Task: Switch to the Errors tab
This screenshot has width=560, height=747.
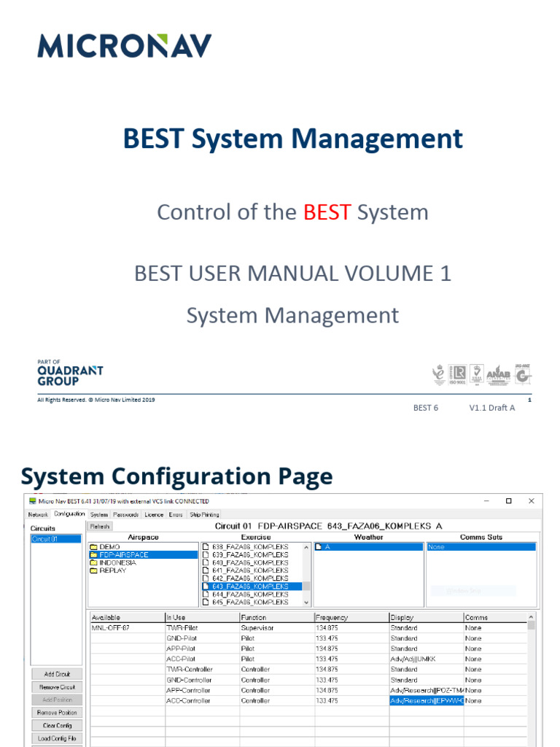Action: (176, 514)
